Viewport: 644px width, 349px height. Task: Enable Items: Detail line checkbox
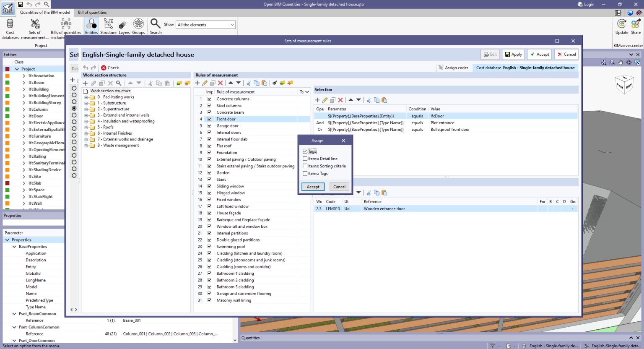click(305, 159)
